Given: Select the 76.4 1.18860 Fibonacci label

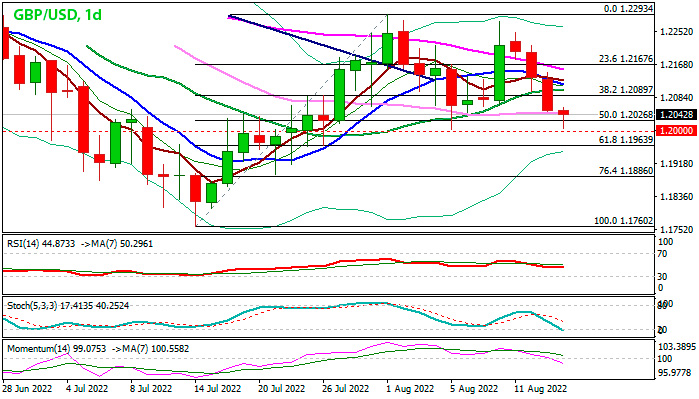Looking at the screenshot, I should pos(626,171).
